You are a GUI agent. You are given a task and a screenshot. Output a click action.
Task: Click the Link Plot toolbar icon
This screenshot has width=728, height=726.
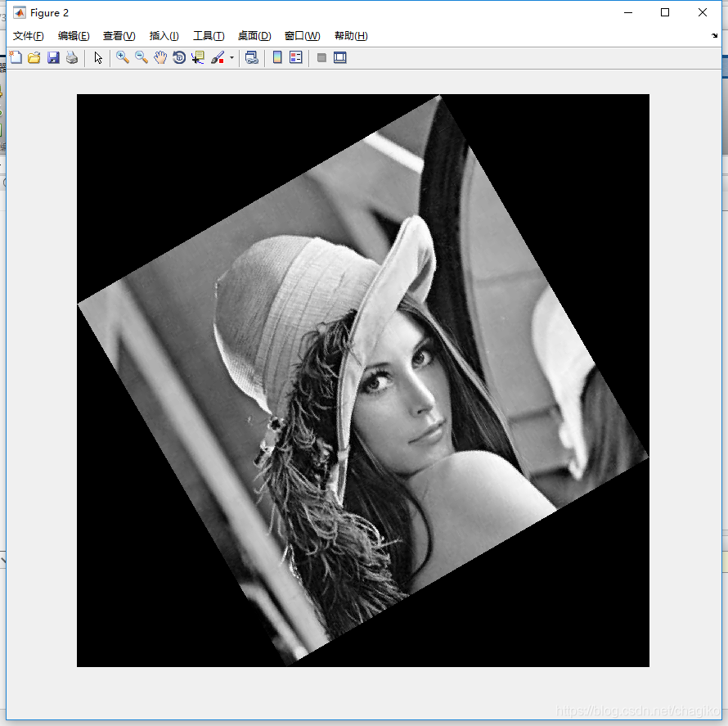[x=252, y=57]
